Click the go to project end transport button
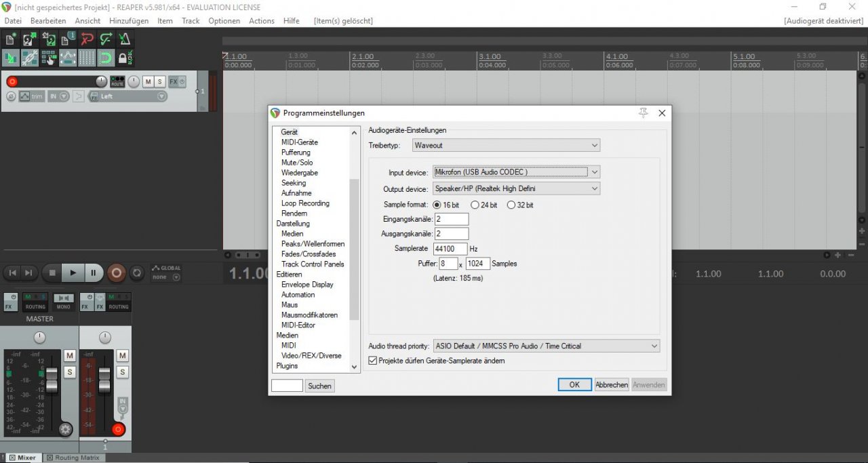Image resolution: width=868 pixels, height=463 pixels. [x=28, y=273]
